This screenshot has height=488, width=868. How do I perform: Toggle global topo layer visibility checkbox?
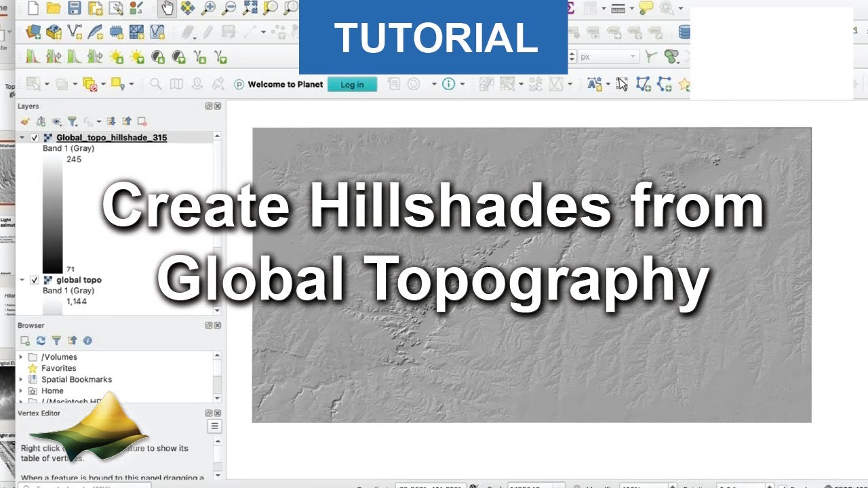coord(35,280)
